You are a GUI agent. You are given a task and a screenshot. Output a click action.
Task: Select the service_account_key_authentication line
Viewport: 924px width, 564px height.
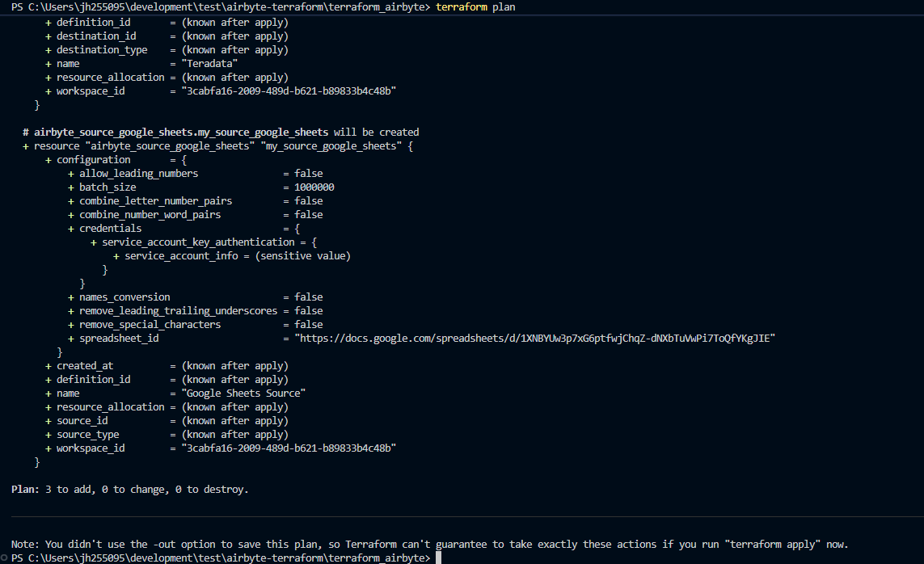click(x=203, y=242)
